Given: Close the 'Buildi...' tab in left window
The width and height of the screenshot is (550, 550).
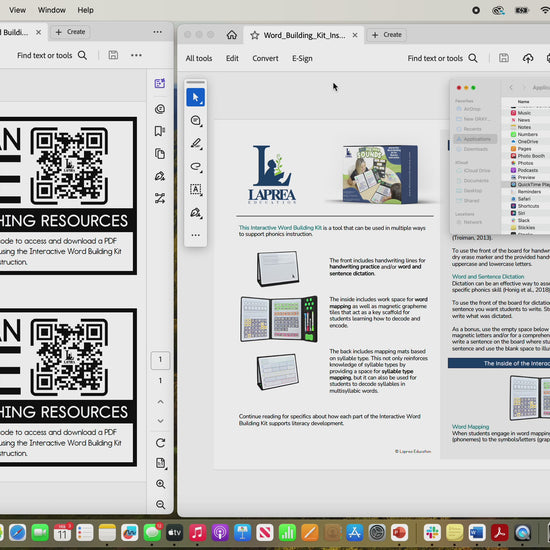Looking at the screenshot, I should 39,32.
